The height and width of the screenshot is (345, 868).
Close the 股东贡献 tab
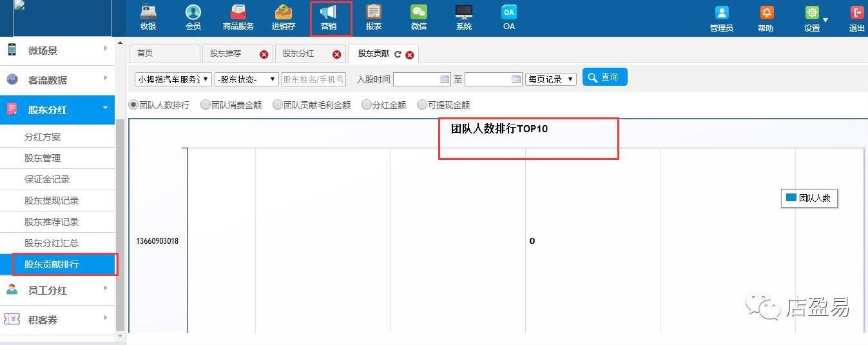(x=410, y=55)
